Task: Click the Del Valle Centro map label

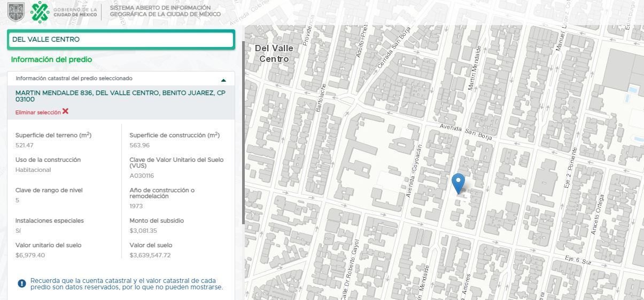Action: point(274,53)
